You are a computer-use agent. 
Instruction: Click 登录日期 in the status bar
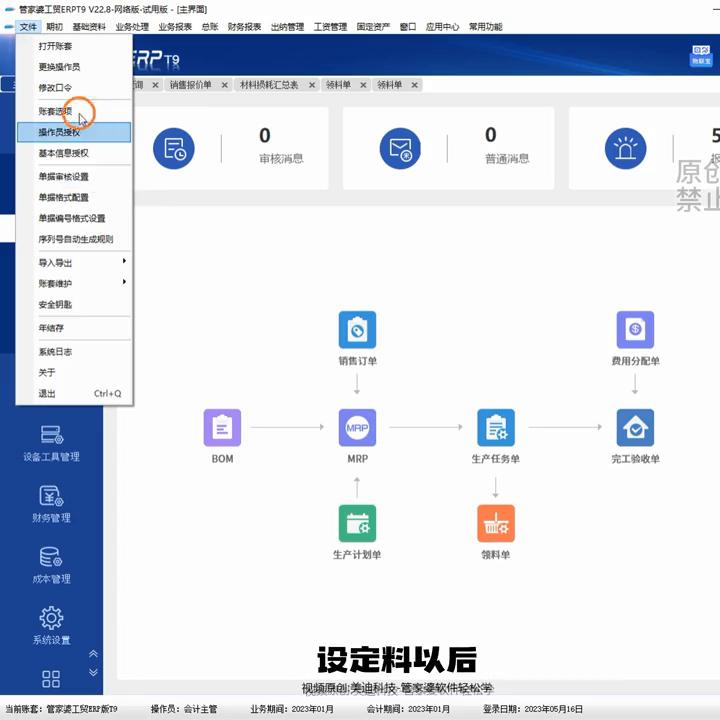coord(533,709)
